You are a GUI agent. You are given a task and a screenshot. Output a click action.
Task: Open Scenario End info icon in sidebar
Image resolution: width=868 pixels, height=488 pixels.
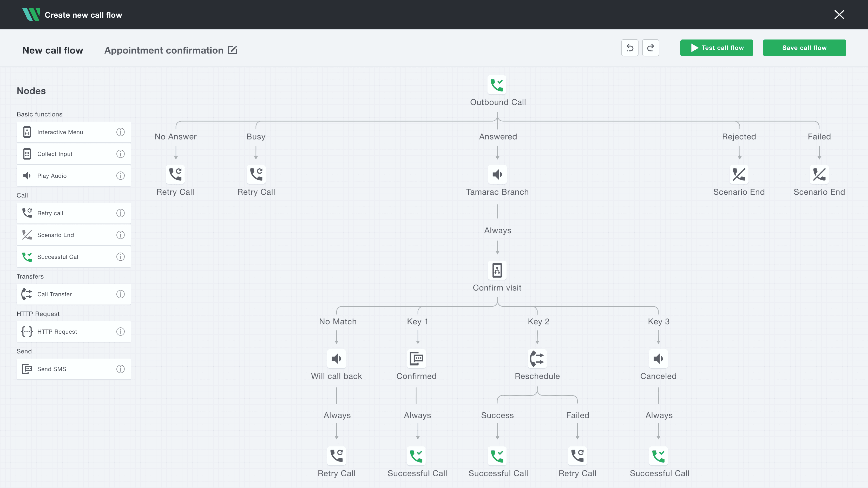[120, 235]
